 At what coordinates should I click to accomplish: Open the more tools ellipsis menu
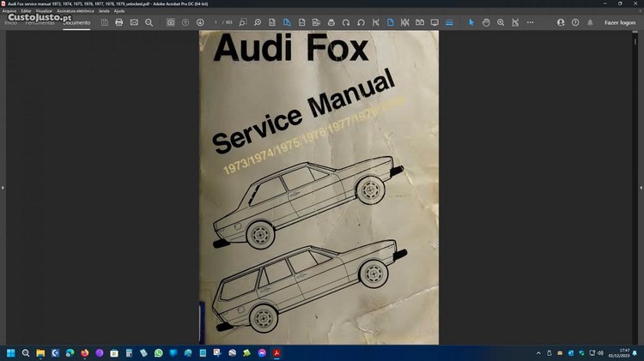[x=532, y=22]
